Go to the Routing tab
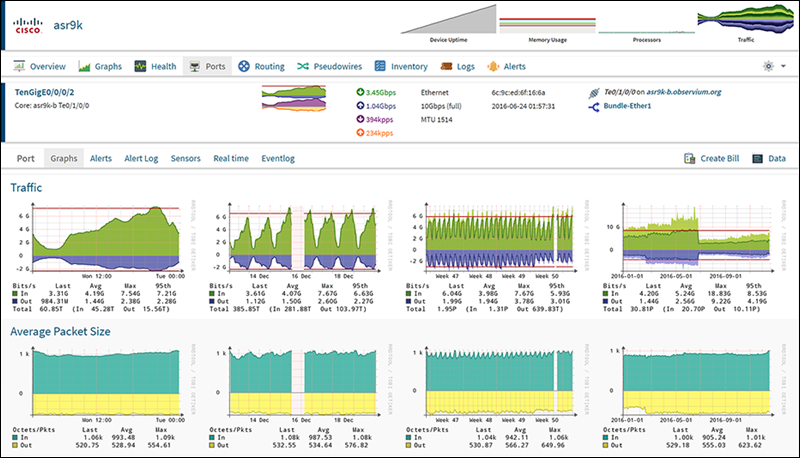 [x=261, y=66]
